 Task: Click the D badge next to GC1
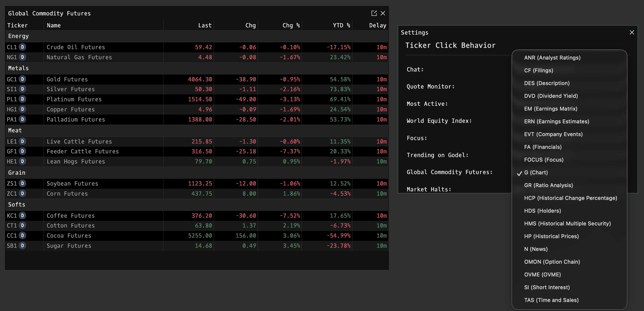(x=23, y=79)
